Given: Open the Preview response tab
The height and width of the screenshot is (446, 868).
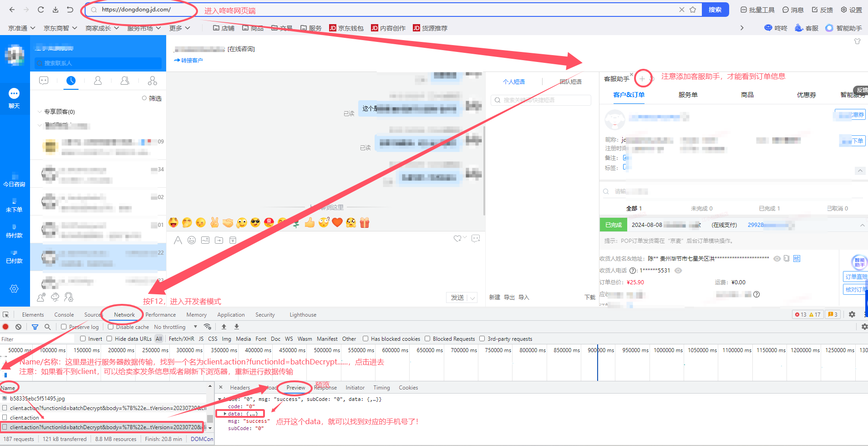Looking at the screenshot, I should pyautogui.click(x=296, y=388).
